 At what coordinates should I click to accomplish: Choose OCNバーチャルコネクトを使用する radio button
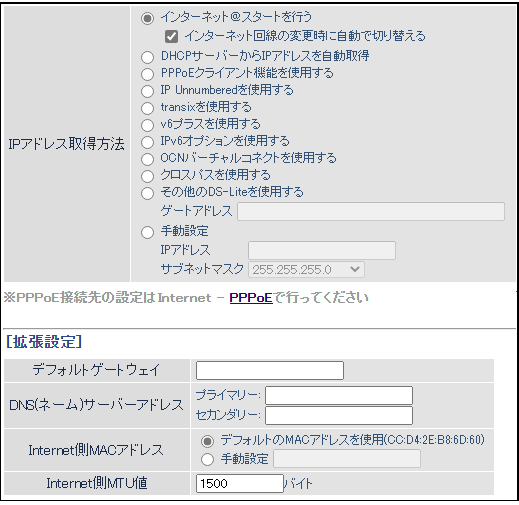click(x=147, y=159)
